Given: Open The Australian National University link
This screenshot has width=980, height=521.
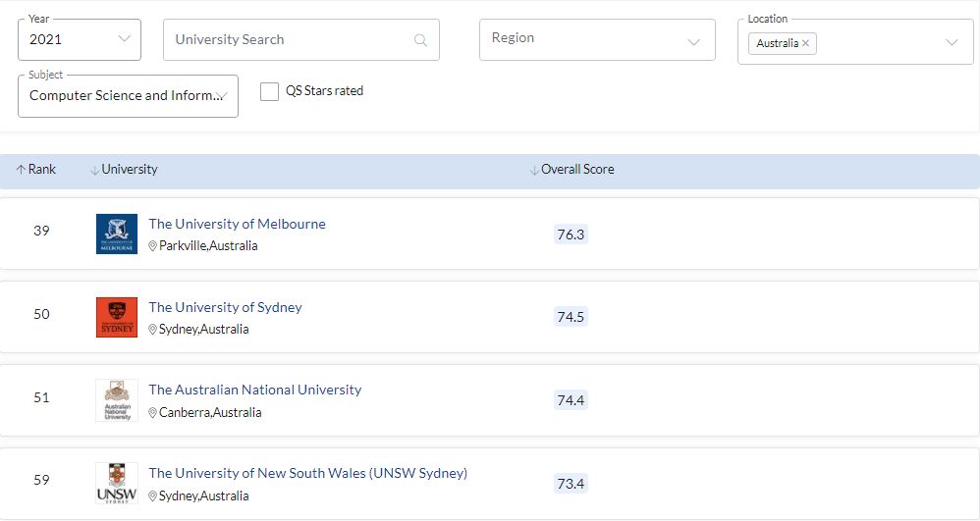Looking at the screenshot, I should tap(255, 390).
